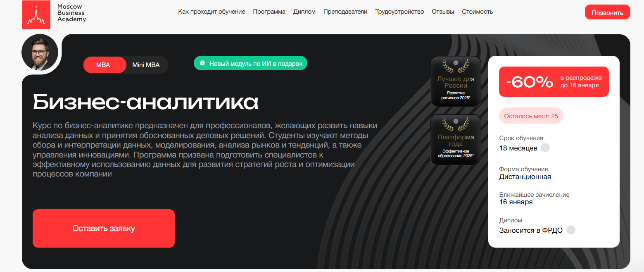Open the Трудоустройство section
This screenshot has width=644, height=272.
coord(399,12)
